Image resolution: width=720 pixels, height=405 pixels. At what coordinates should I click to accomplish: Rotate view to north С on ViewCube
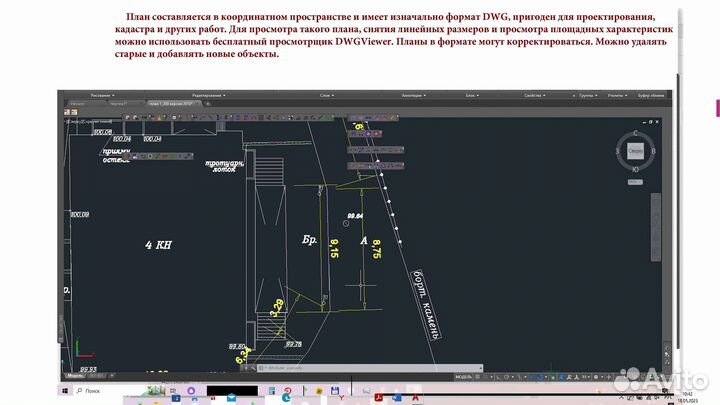[x=636, y=133]
